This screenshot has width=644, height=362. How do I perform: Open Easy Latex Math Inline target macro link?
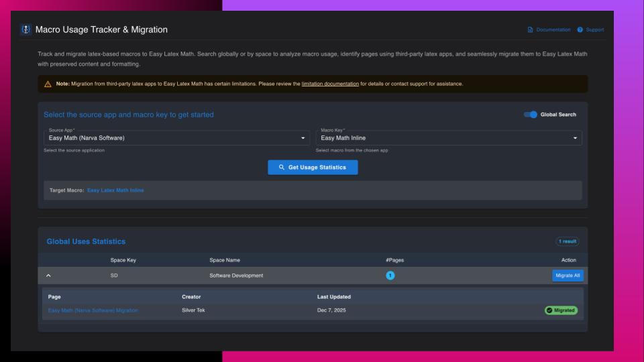click(x=115, y=190)
